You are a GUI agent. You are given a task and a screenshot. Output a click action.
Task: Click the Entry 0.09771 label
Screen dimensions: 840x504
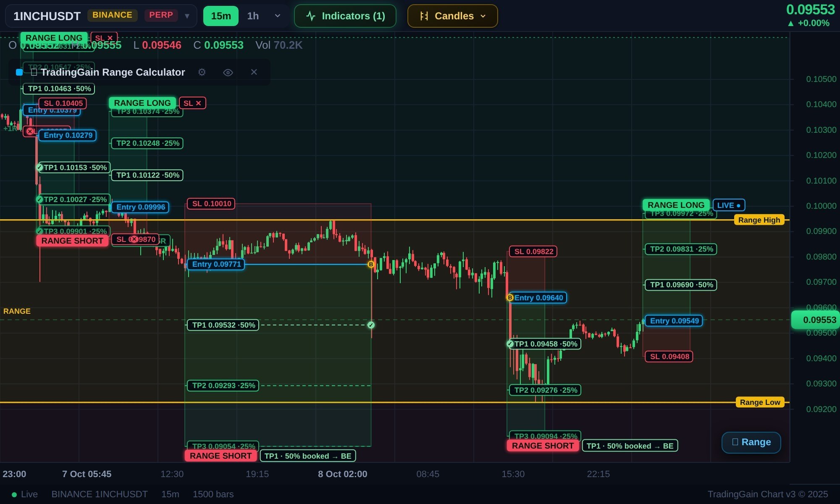click(216, 264)
